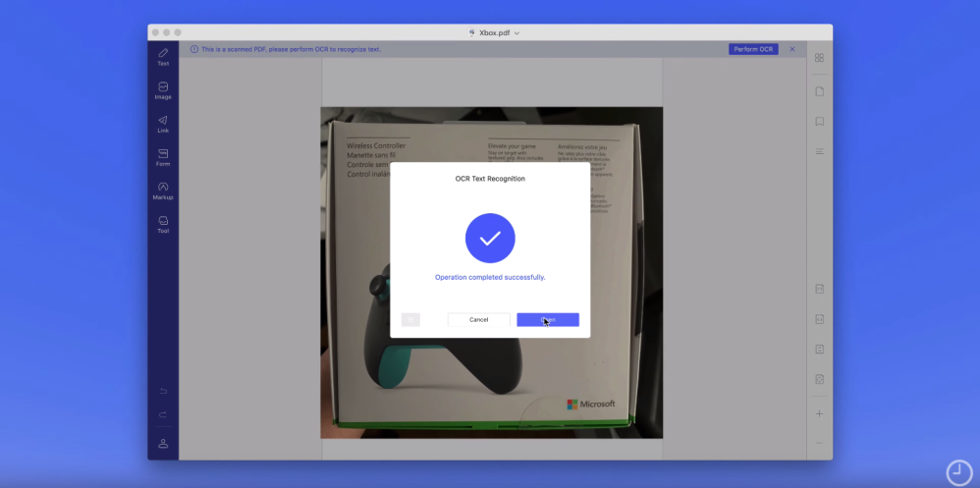The image size is (980, 488).
Task: Click the clock icon at screen corner
Action: [x=958, y=472]
